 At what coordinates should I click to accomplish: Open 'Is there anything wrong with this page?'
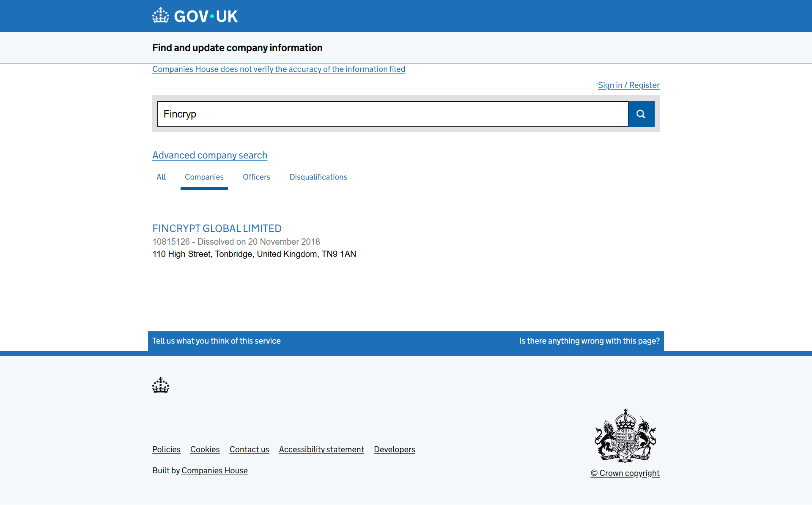[x=589, y=341]
